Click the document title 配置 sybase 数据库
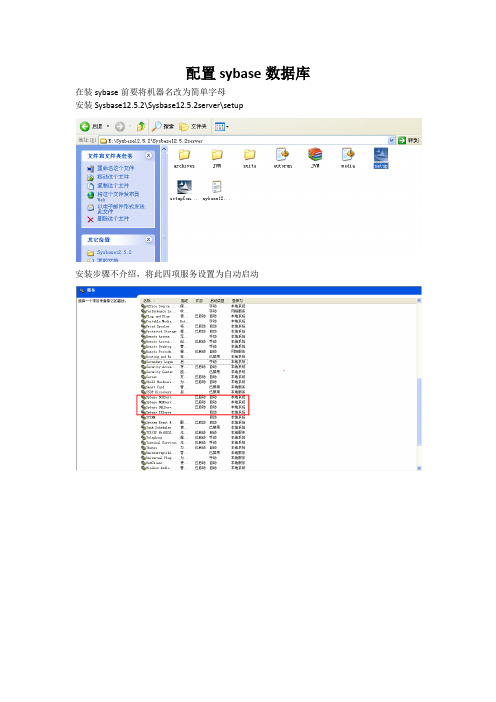 pos(248,73)
